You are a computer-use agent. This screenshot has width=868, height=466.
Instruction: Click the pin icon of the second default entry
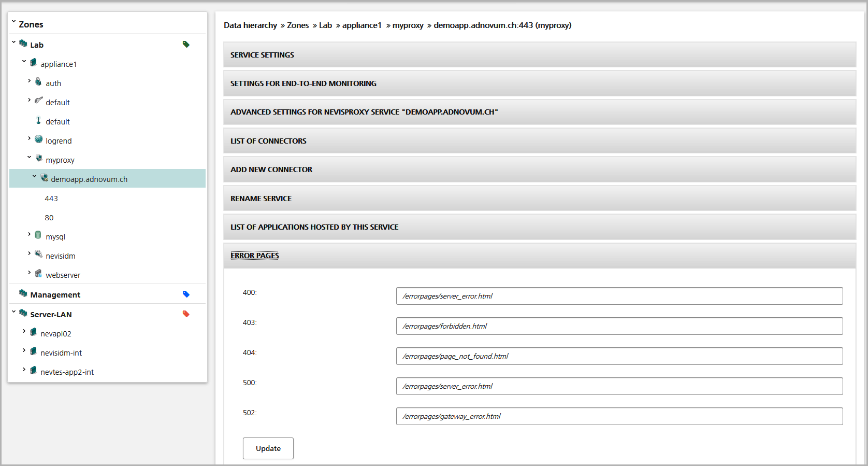tap(38, 120)
